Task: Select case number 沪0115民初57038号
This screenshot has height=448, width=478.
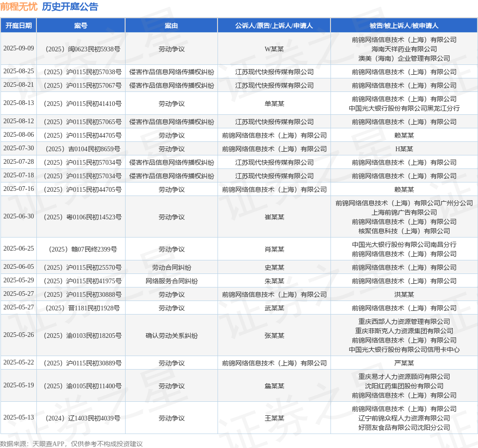Action: coord(83,72)
